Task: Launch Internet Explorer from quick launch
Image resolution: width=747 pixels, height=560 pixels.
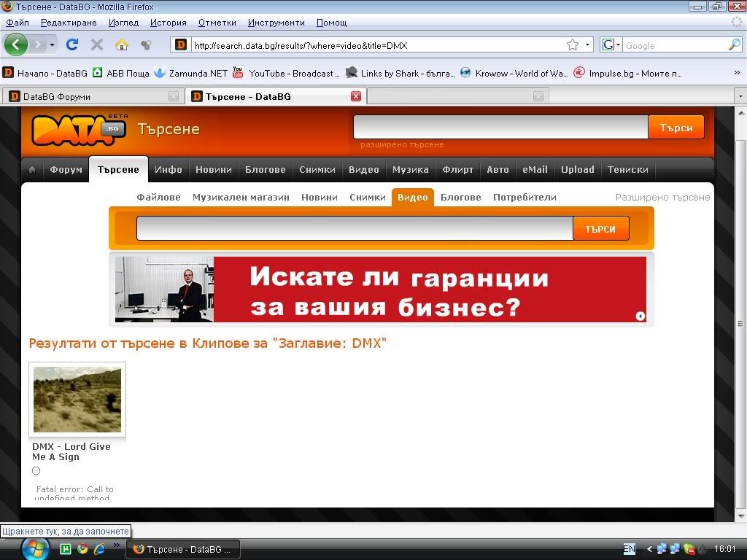Action: tap(99, 548)
